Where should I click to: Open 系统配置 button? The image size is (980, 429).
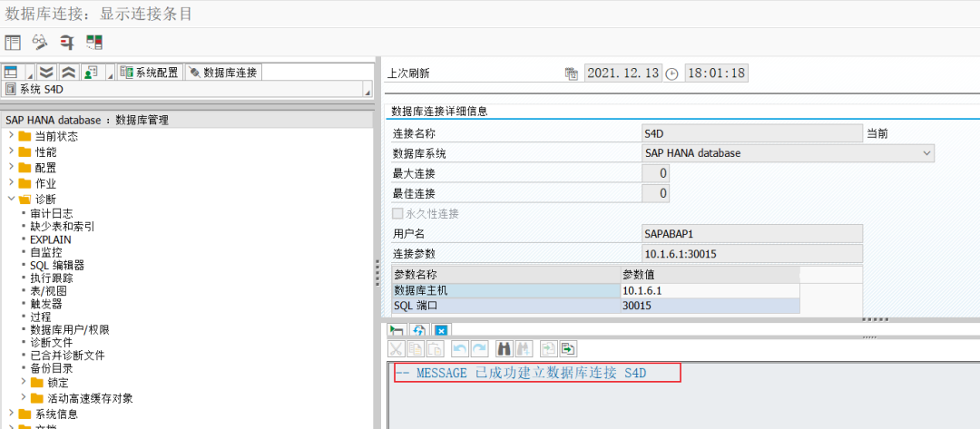150,73
